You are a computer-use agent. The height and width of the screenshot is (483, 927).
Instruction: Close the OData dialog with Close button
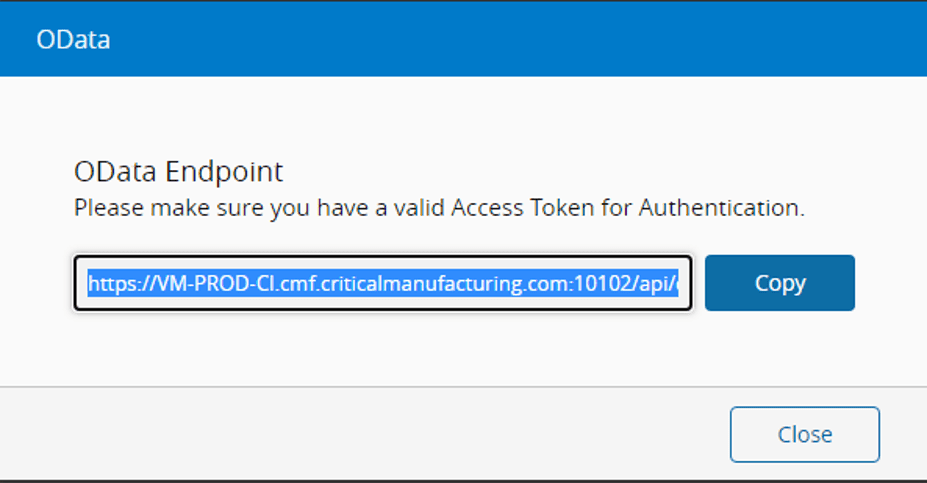pyautogui.click(x=804, y=434)
